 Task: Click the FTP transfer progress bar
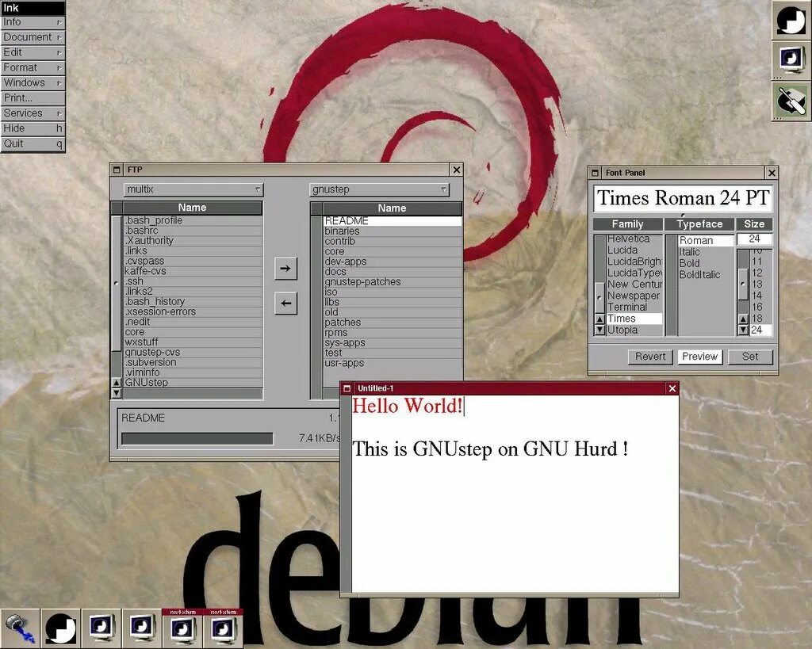click(197, 439)
